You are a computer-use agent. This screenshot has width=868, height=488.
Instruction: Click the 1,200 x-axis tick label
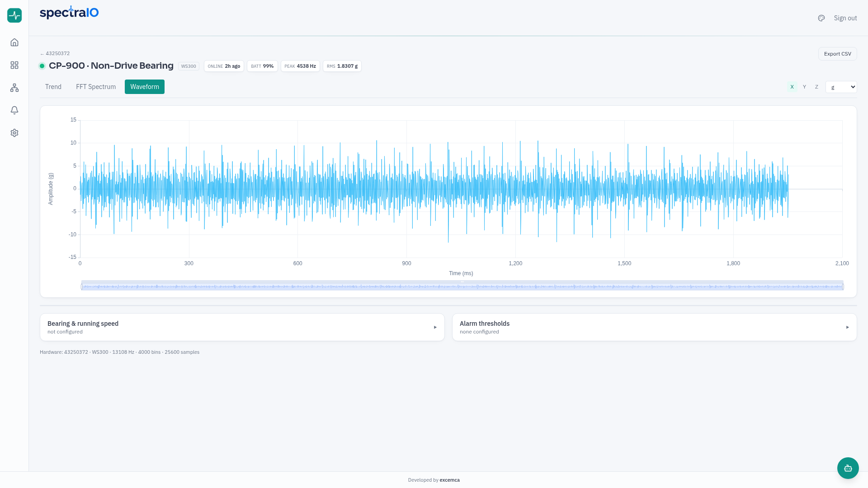(515, 263)
